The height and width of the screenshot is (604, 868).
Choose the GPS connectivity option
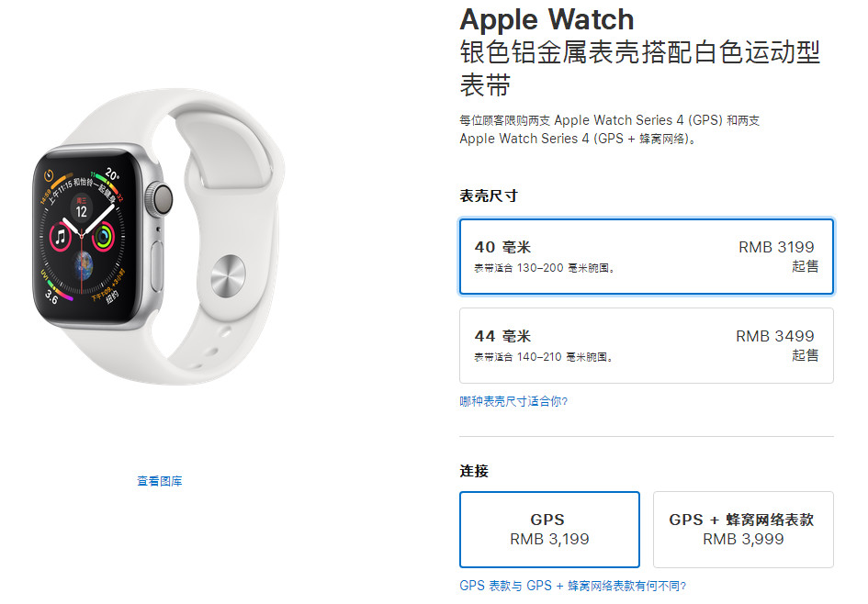click(x=549, y=530)
